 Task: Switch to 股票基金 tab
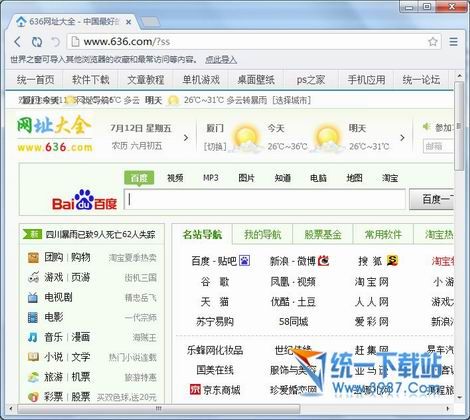pyautogui.click(x=323, y=235)
